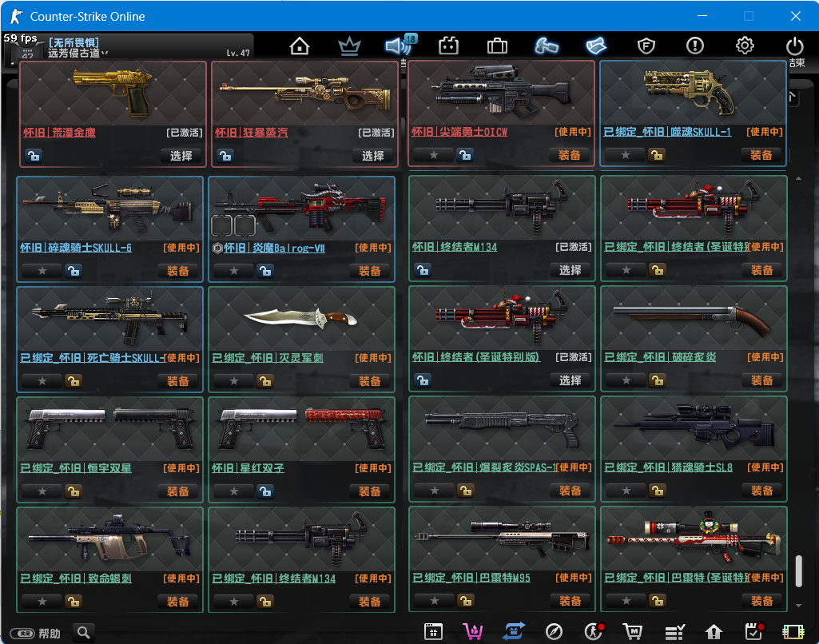The height and width of the screenshot is (644, 819).
Task: Click the scrollbar up arrow
Action: 798,179
